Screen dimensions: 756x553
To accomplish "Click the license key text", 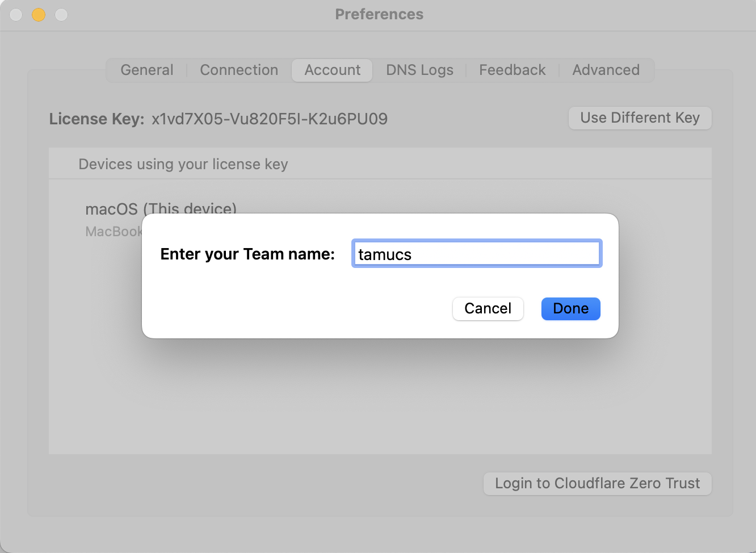I will coord(270,119).
